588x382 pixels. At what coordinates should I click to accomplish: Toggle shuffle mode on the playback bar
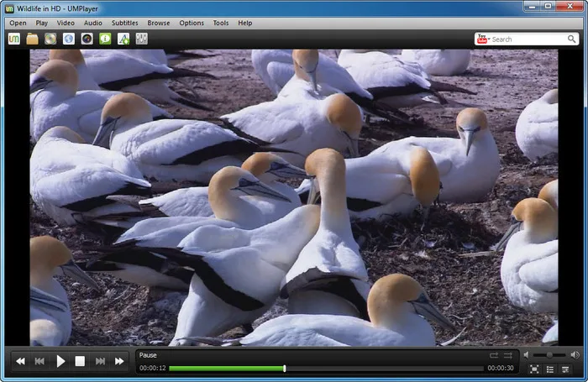click(508, 355)
